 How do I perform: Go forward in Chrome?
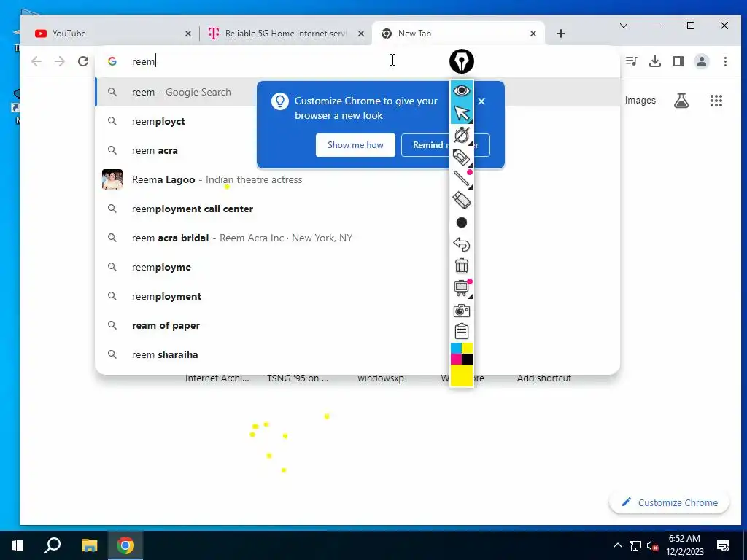tap(60, 61)
